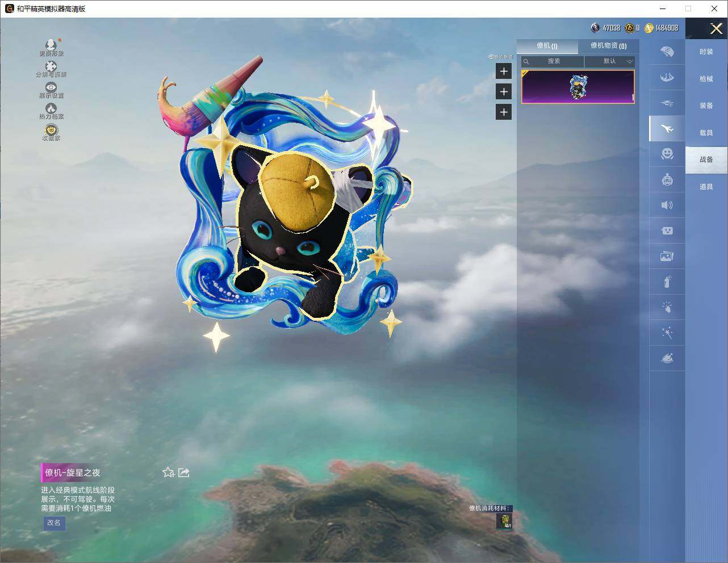Click the silver coin currency icon
The image size is (728, 563).
(x=595, y=28)
